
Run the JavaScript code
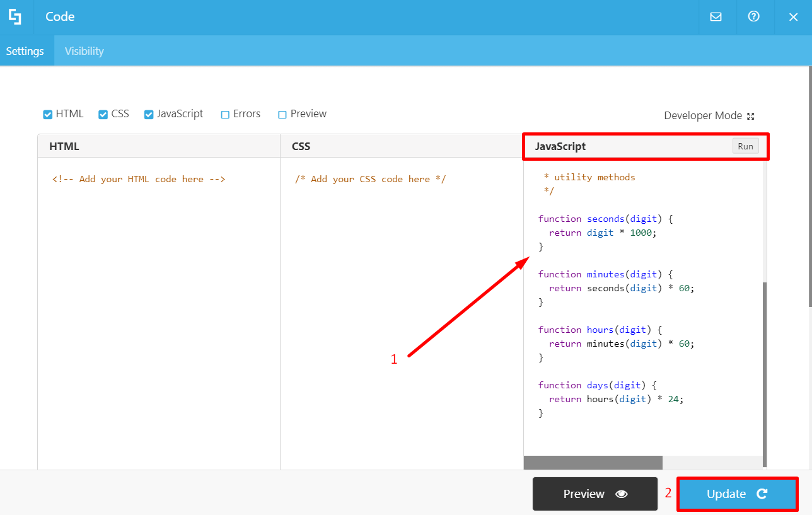click(x=745, y=146)
